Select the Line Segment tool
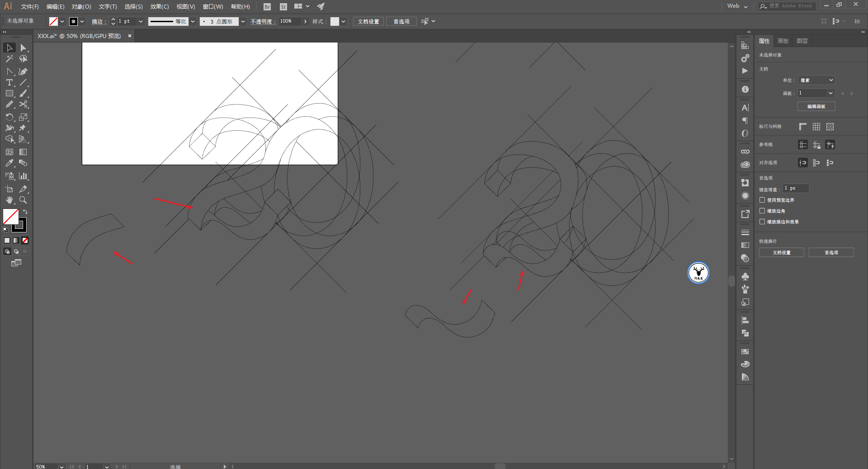Image resolution: width=868 pixels, height=469 pixels. point(24,82)
